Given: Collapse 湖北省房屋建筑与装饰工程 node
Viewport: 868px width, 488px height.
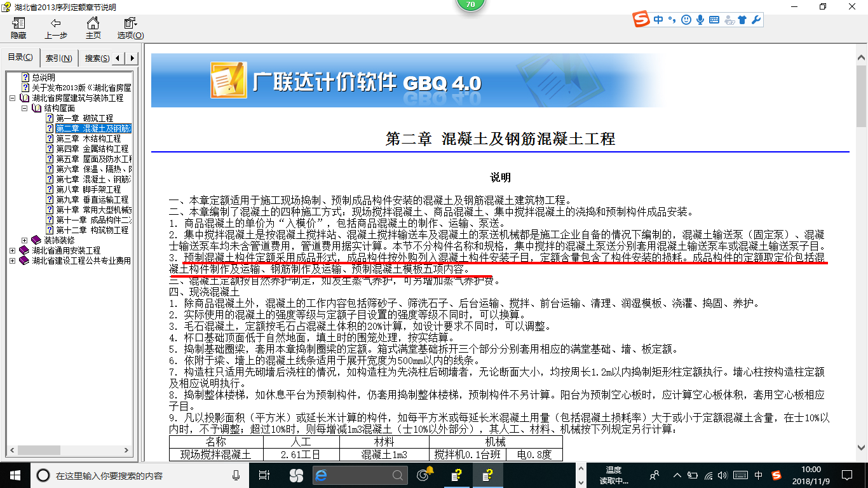Looking at the screenshot, I should point(13,98).
